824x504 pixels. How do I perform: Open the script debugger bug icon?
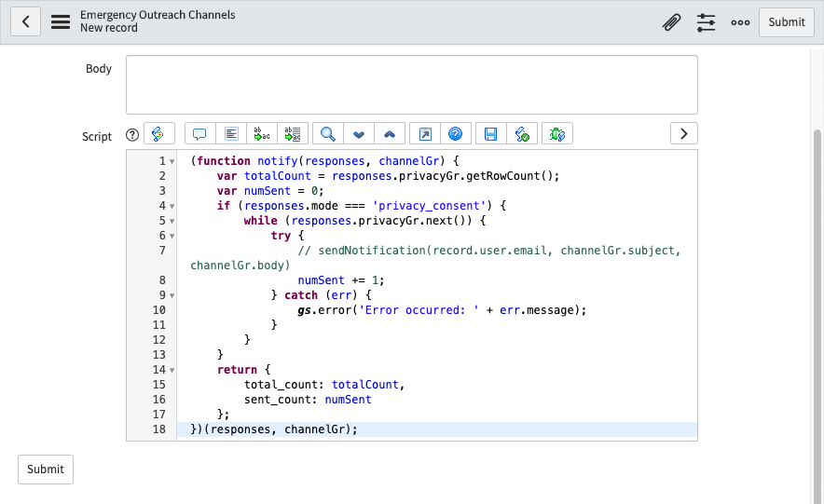tap(557, 134)
